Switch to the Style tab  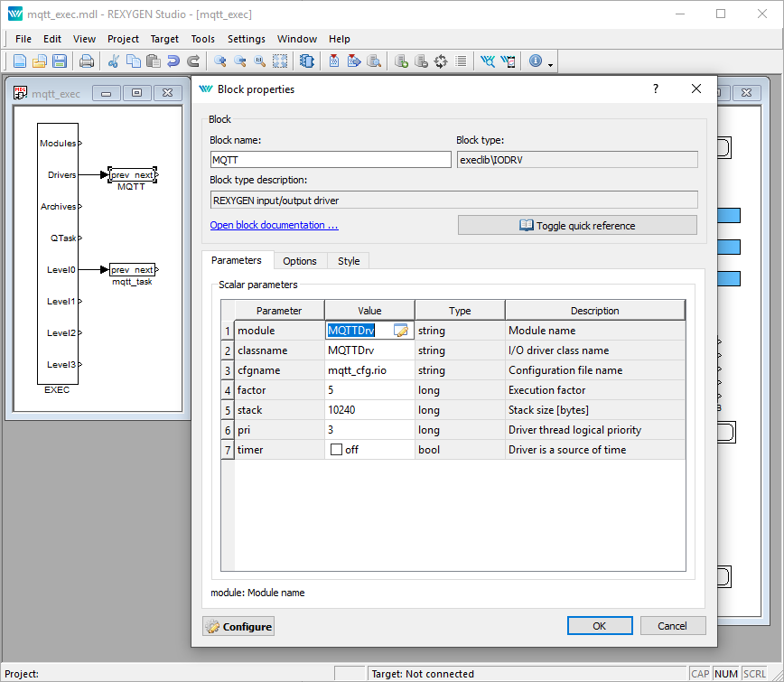[x=349, y=261]
